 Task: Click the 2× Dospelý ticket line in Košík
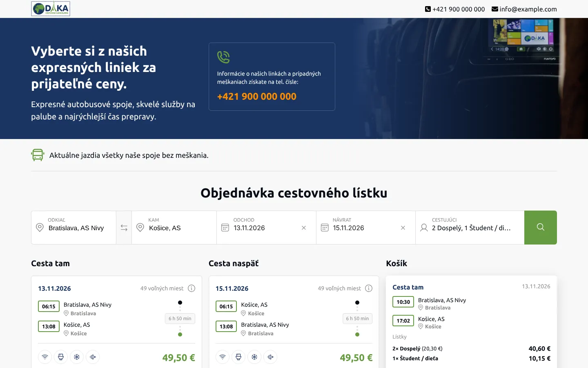point(471,349)
